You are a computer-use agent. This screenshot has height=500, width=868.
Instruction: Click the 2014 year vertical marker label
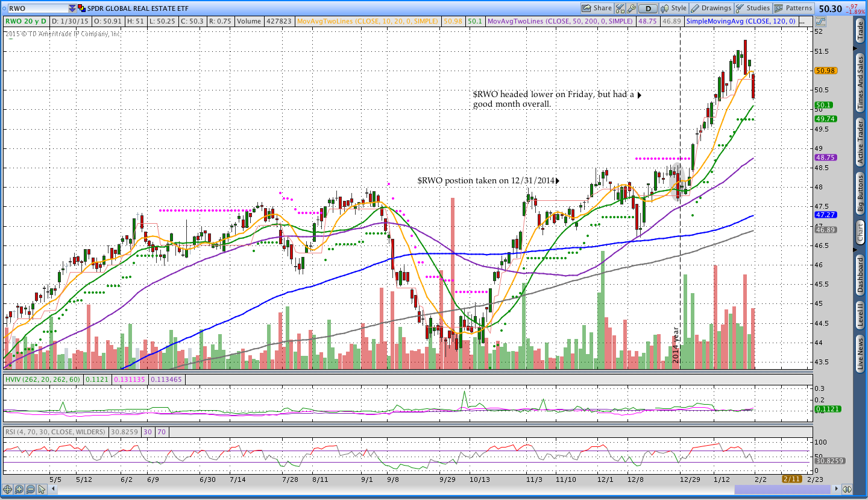coord(676,346)
